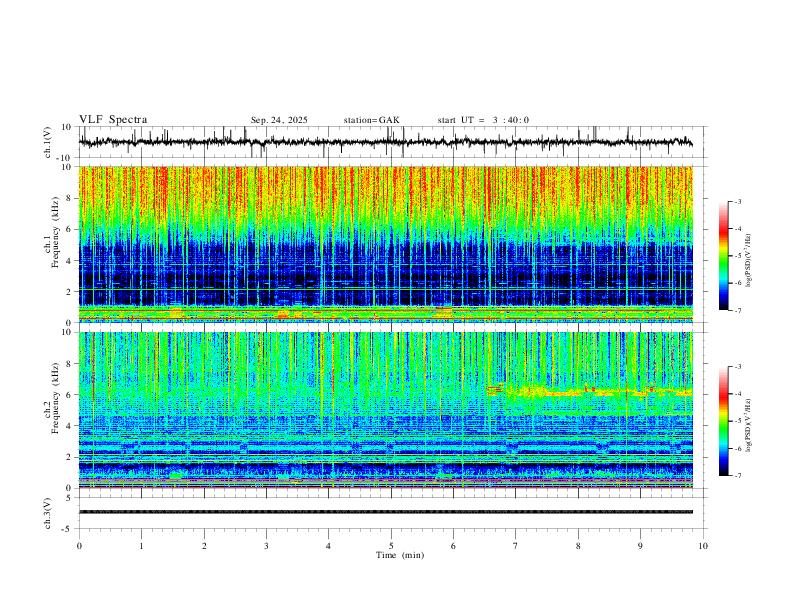Click the time axis tick label '3'
Viewport: 792px width, 612px height.
point(266,546)
